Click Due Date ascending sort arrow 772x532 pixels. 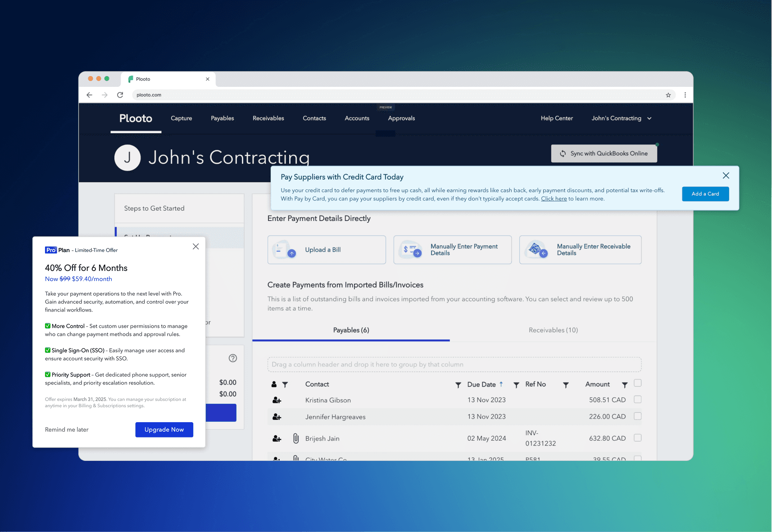pos(501,384)
